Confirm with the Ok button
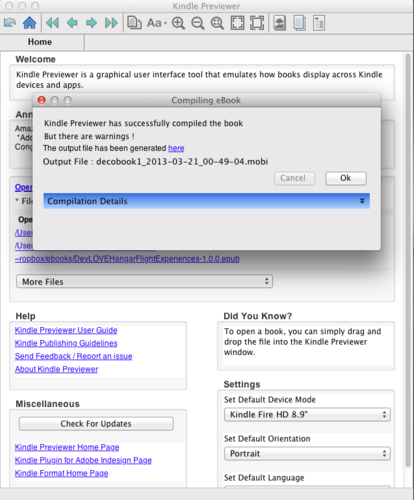Image resolution: width=414 pixels, height=500 pixels. coord(346,178)
